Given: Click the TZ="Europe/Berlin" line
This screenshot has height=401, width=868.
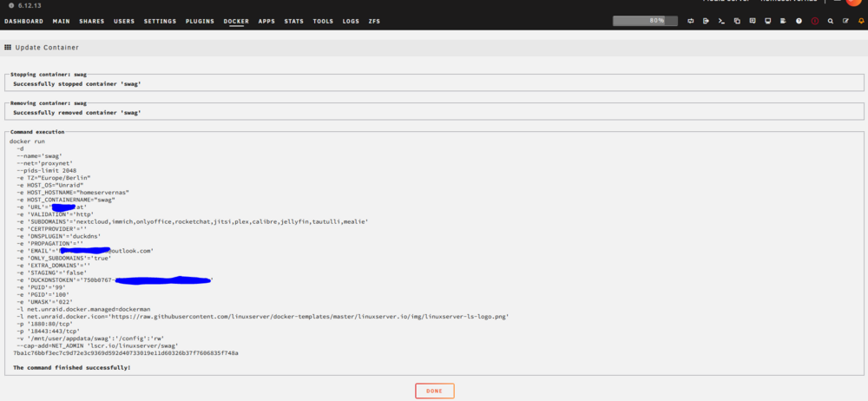Looking at the screenshot, I should [x=54, y=178].
